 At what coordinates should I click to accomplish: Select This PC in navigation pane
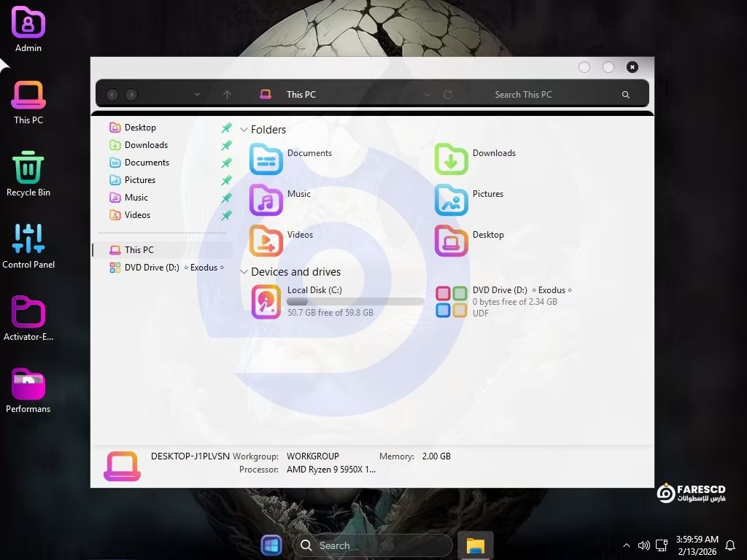pyautogui.click(x=139, y=250)
